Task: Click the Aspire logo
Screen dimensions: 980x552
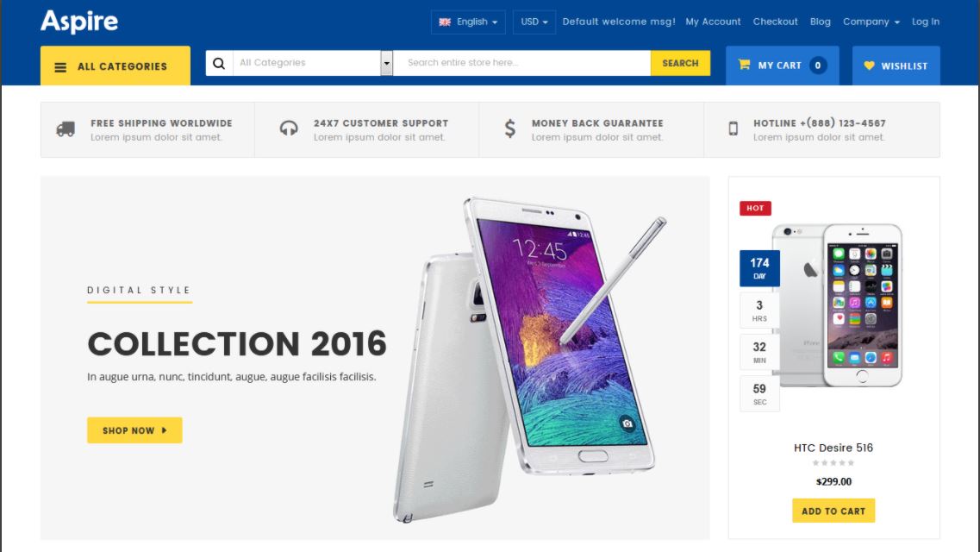Action: pos(79,22)
